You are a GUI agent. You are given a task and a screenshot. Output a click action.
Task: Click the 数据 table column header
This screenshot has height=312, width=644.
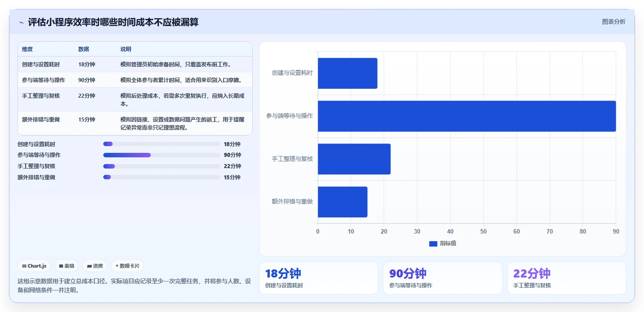click(x=83, y=49)
